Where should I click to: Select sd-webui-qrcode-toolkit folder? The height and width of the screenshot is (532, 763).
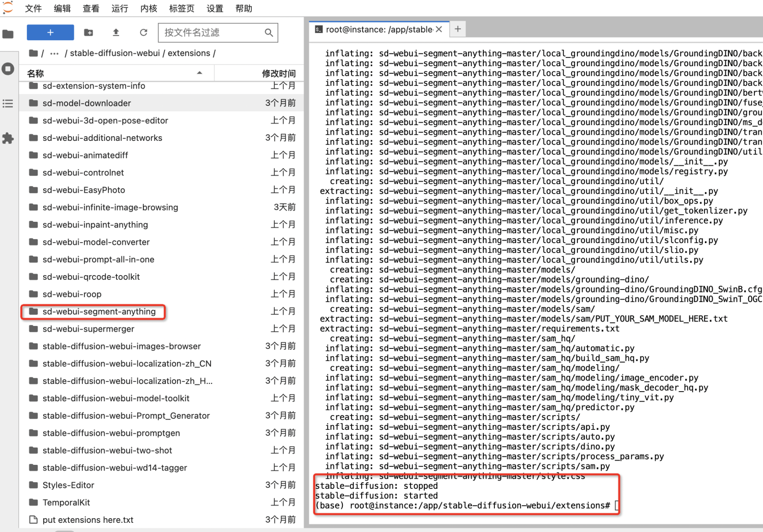[162, 277]
